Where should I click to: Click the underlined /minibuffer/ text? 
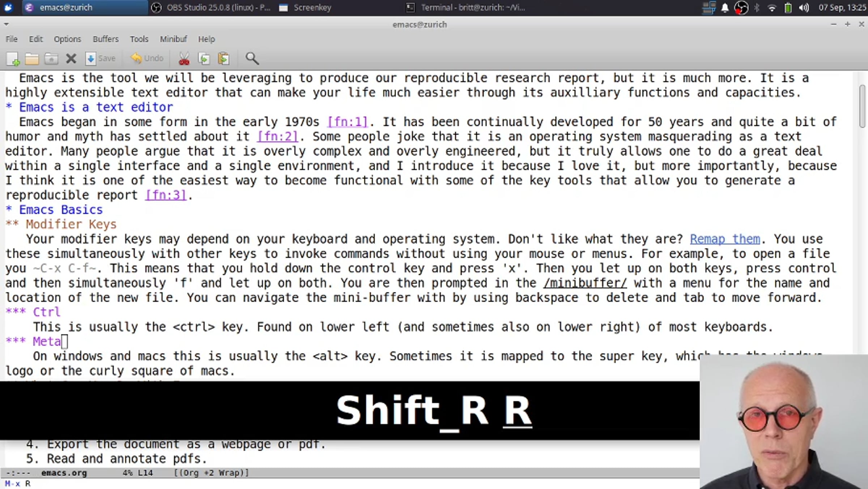[x=585, y=283]
